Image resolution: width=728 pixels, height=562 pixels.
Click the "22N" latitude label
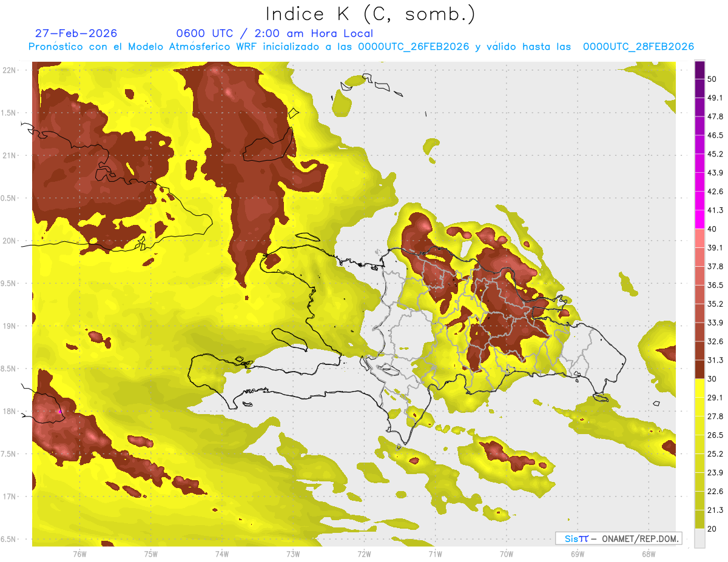click(10, 70)
